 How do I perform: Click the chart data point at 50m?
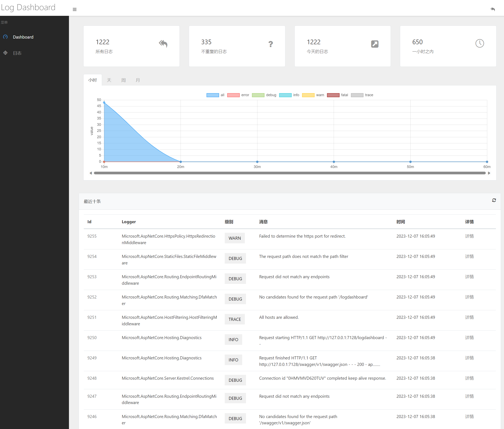pos(411,162)
